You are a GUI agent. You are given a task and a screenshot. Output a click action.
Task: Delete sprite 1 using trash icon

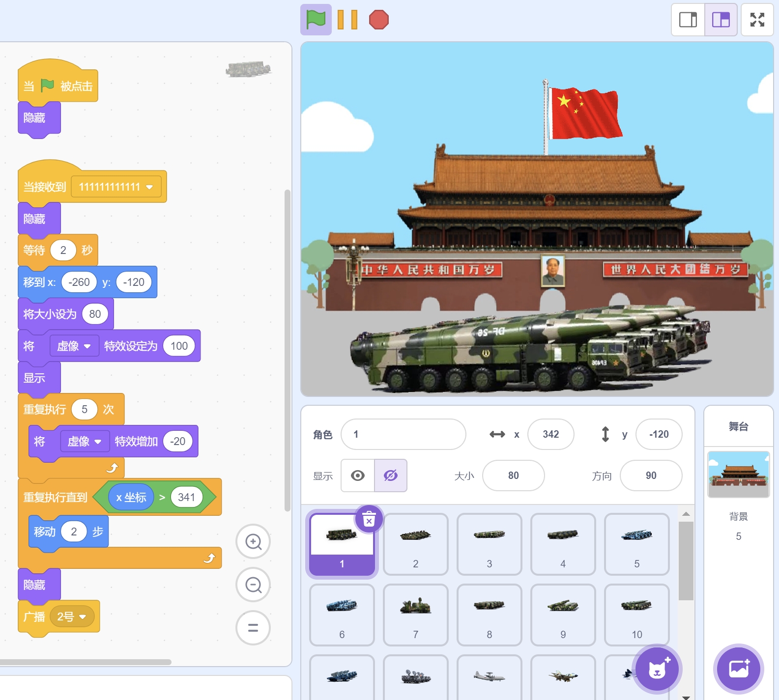(x=369, y=519)
